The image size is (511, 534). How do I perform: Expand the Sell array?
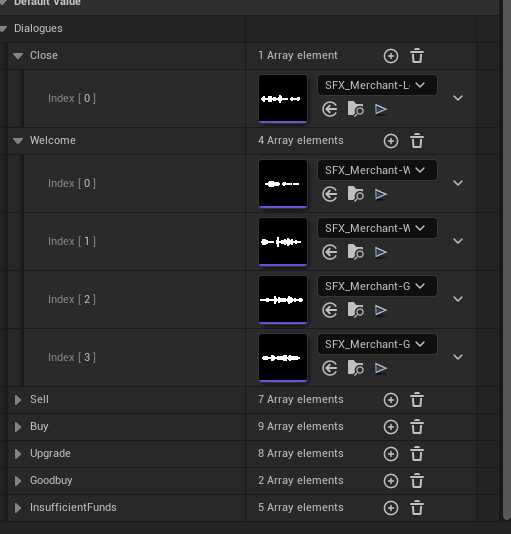pyautogui.click(x=18, y=400)
